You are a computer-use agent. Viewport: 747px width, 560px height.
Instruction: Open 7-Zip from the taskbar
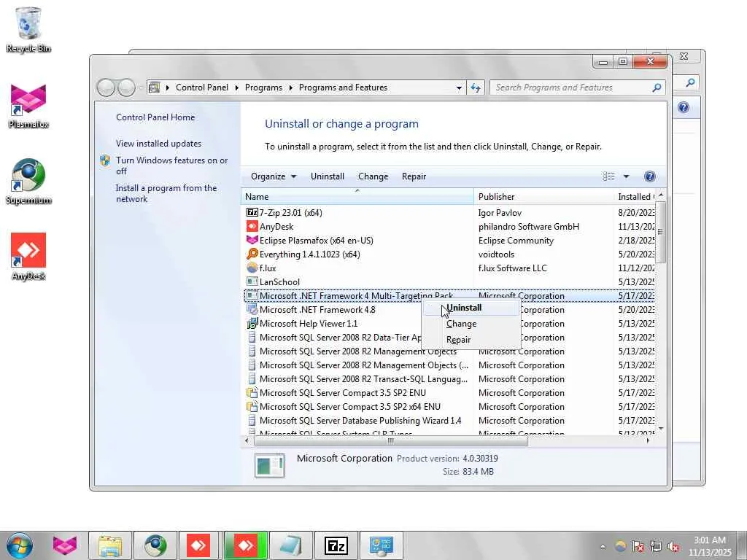tap(336, 545)
